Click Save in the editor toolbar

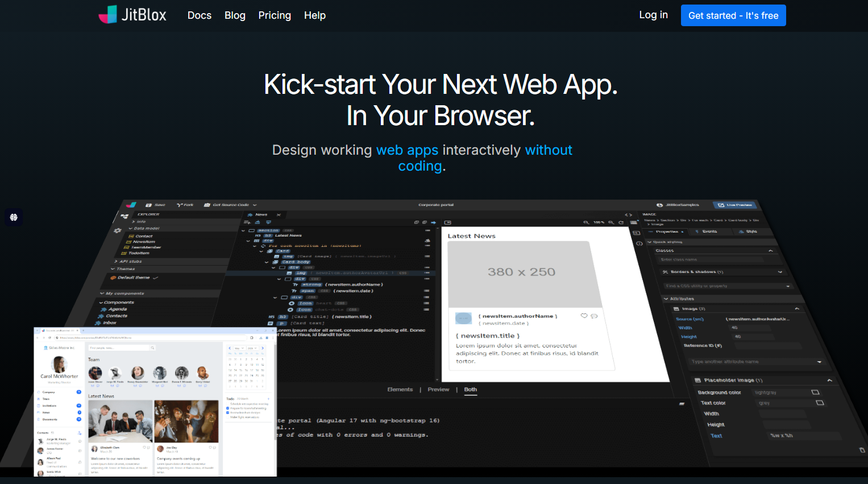pos(156,205)
